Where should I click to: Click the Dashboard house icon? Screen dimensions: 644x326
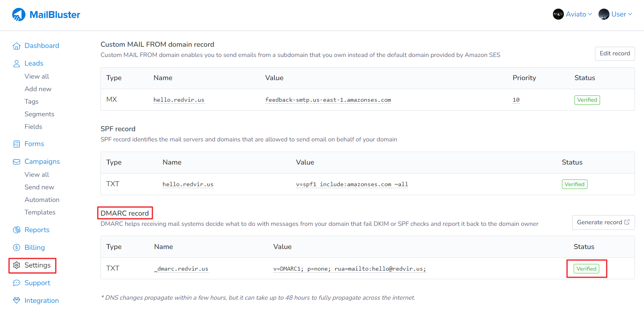(16, 46)
